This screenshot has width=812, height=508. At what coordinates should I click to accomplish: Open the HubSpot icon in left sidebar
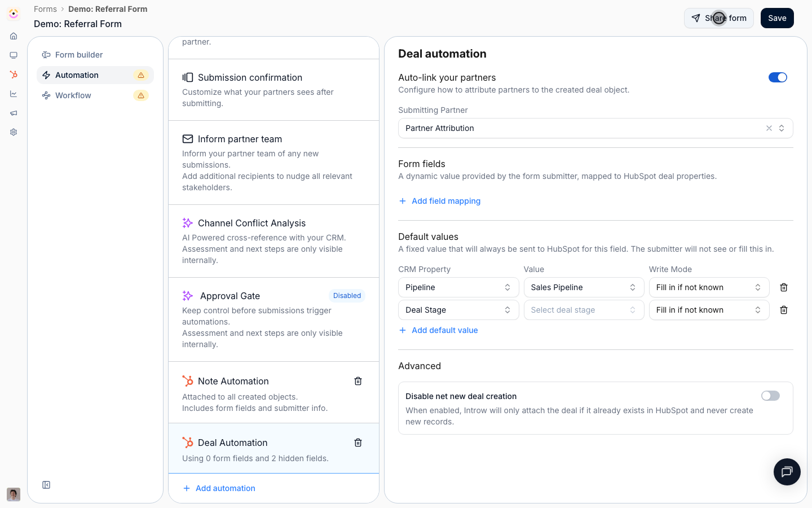[x=14, y=75]
